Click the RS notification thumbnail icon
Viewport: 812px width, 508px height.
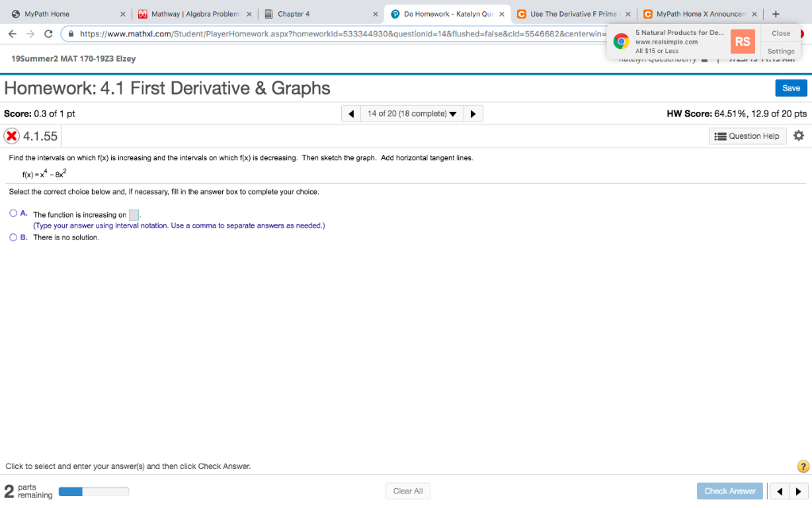click(741, 40)
